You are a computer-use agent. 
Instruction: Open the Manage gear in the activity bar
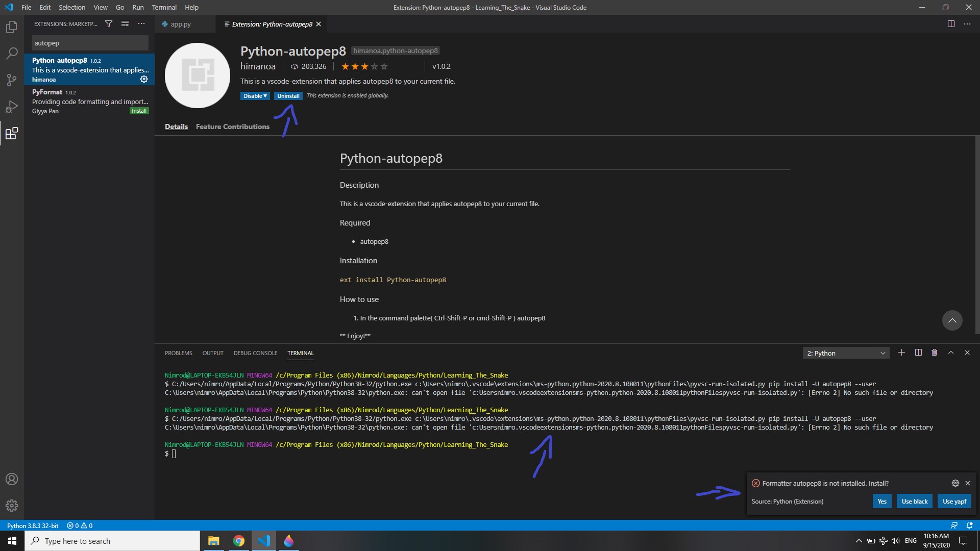pos(11,506)
